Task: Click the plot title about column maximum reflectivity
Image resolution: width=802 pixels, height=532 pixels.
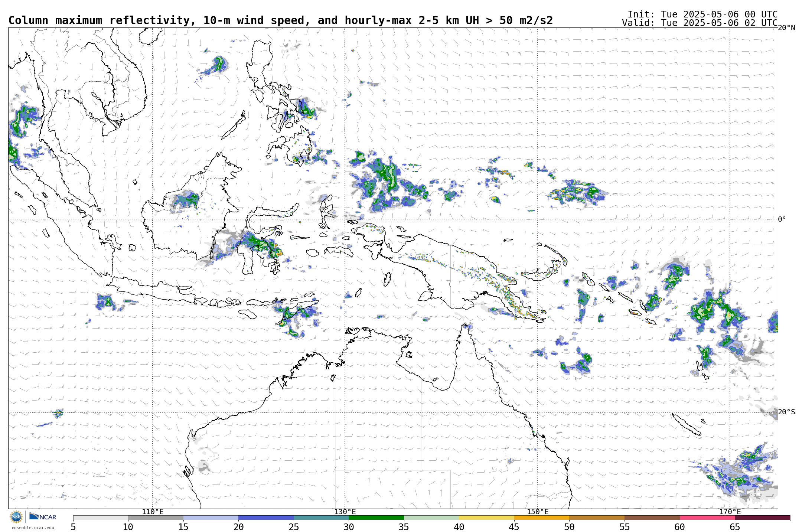Action: pyautogui.click(x=281, y=20)
